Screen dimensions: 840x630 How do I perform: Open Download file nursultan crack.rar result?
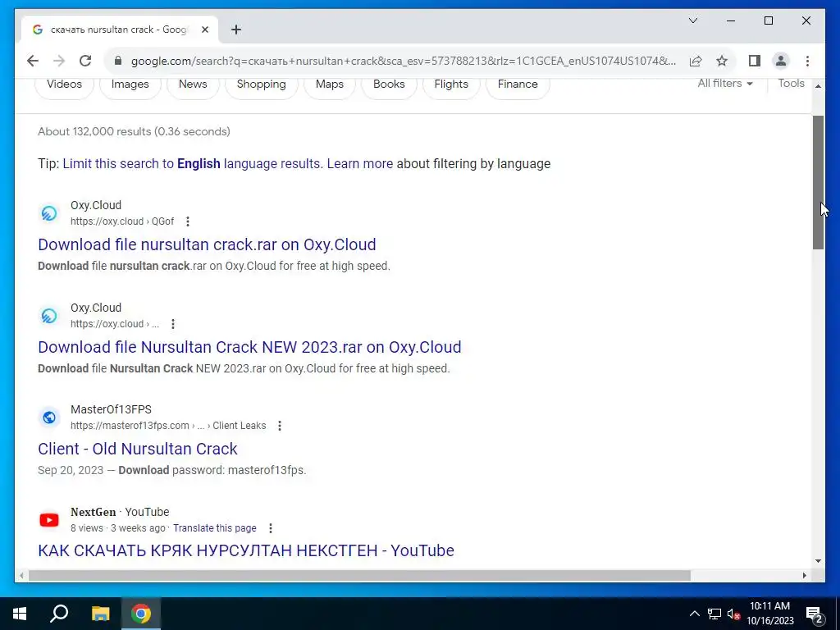click(207, 244)
